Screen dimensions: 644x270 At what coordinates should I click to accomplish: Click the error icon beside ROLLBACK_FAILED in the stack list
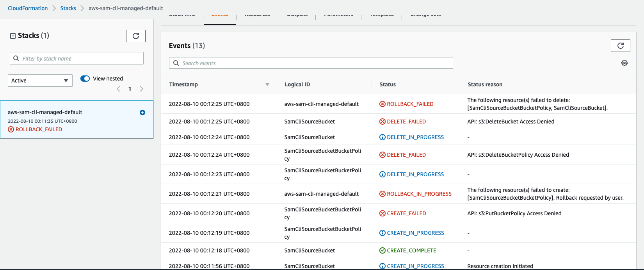(x=11, y=129)
